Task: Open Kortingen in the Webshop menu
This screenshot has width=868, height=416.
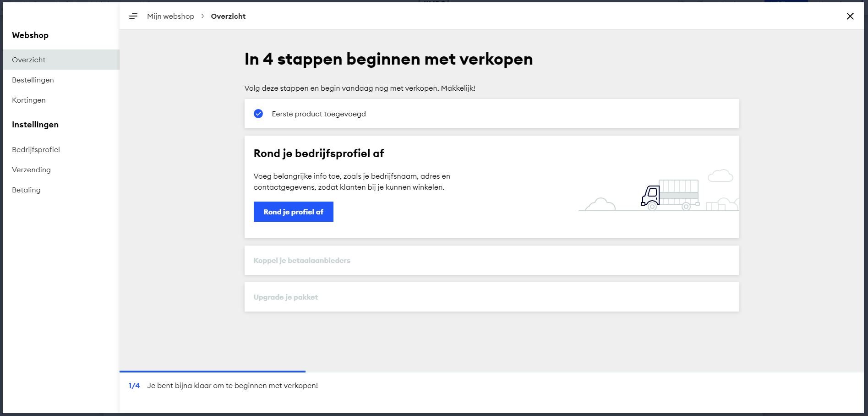Action: pyautogui.click(x=29, y=100)
